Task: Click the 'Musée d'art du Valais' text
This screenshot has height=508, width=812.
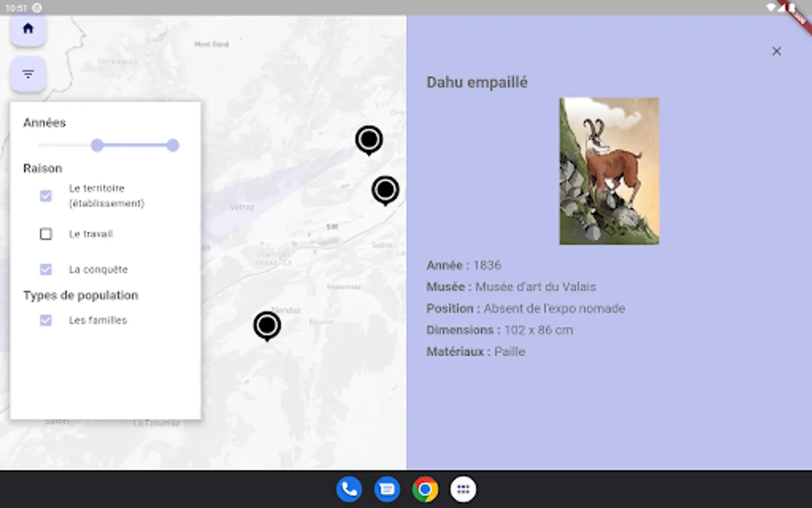Action: point(535,287)
